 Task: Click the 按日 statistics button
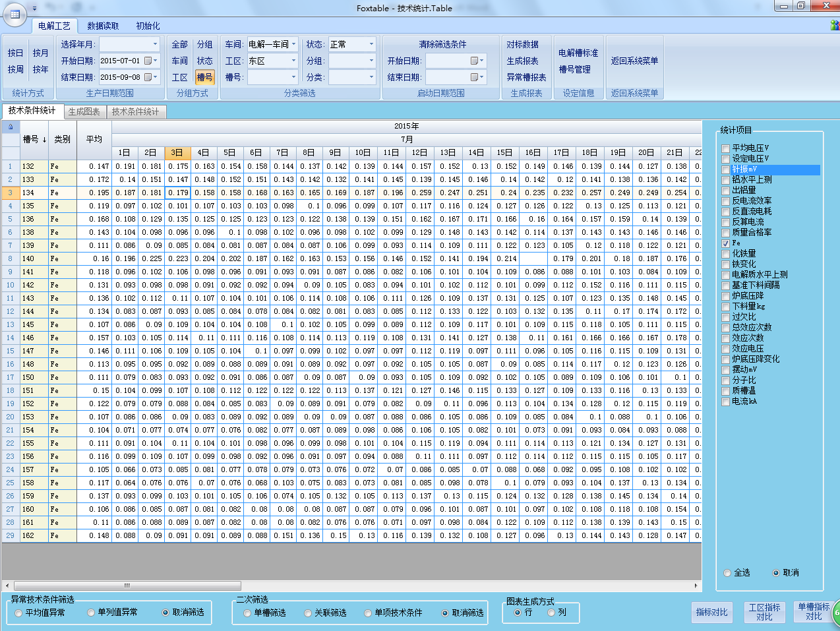(x=15, y=53)
